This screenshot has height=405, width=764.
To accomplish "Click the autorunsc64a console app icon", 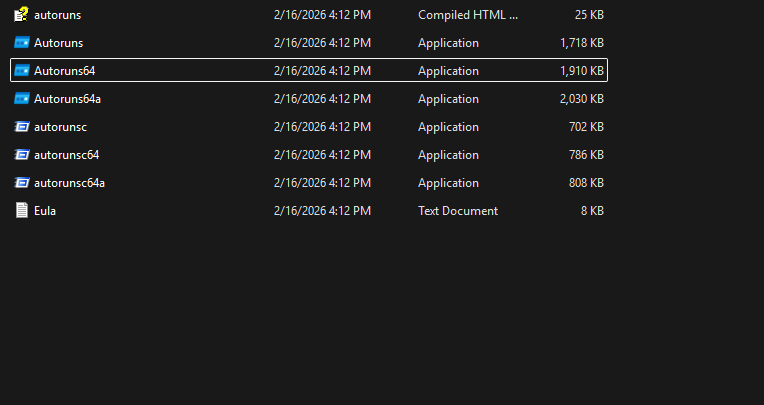I will pos(21,183).
